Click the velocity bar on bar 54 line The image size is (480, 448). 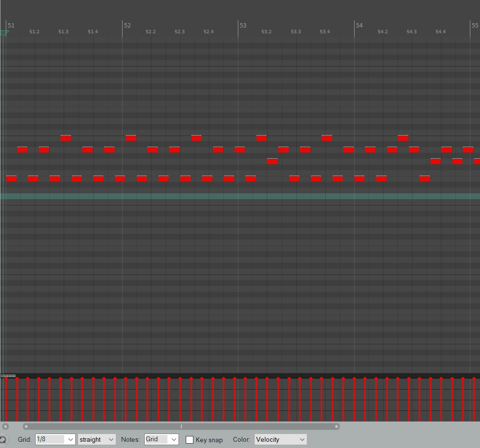point(354,399)
